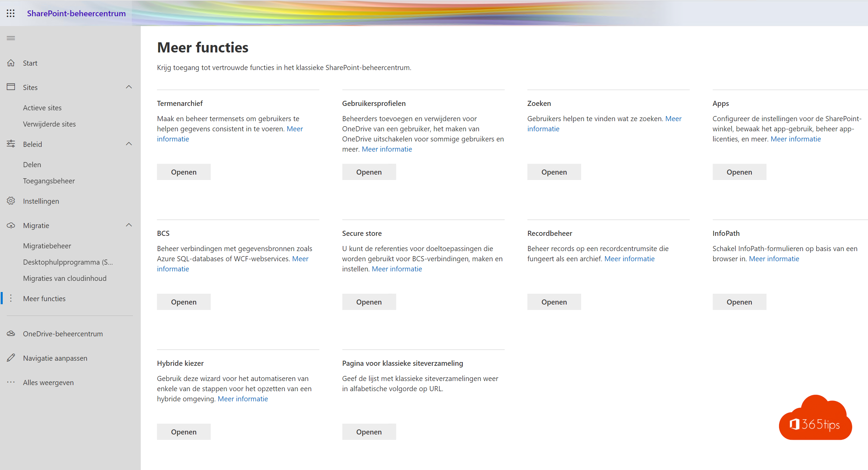This screenshot has height=470, width=868.
Task: Open the InfoPath feature
Action: (x=739, y=302)
